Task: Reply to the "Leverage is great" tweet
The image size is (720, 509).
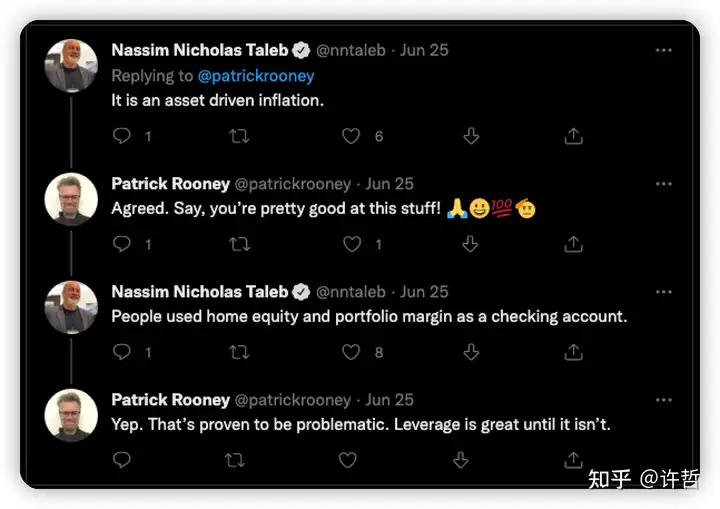Action: [x=122, y=460]
